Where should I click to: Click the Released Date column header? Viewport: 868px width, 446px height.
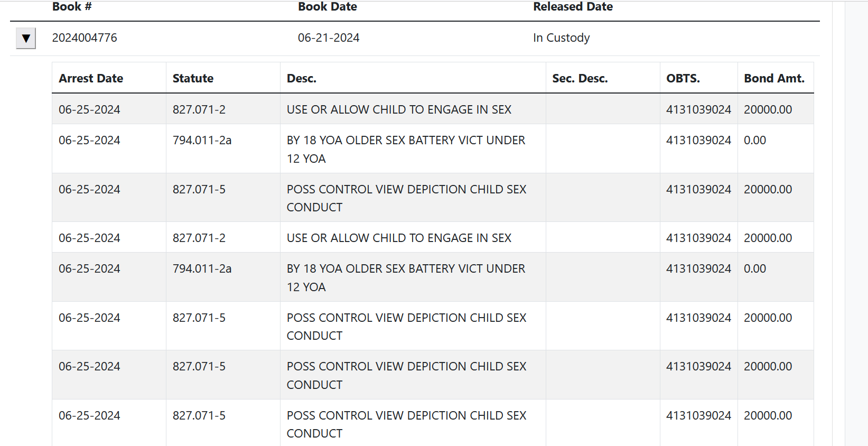click(x=573, y=7)
